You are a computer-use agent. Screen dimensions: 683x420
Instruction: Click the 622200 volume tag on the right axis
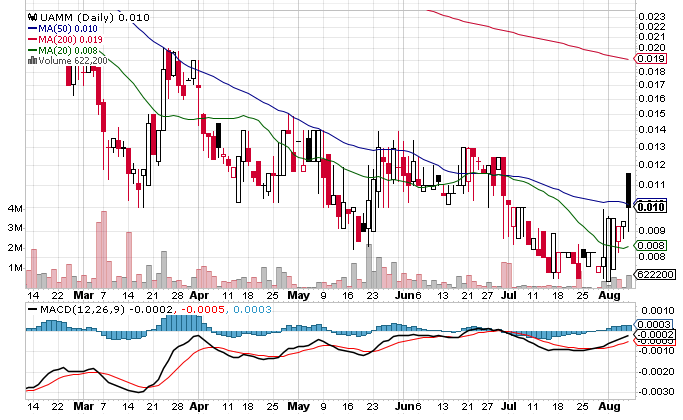click(x=656, y=274)
